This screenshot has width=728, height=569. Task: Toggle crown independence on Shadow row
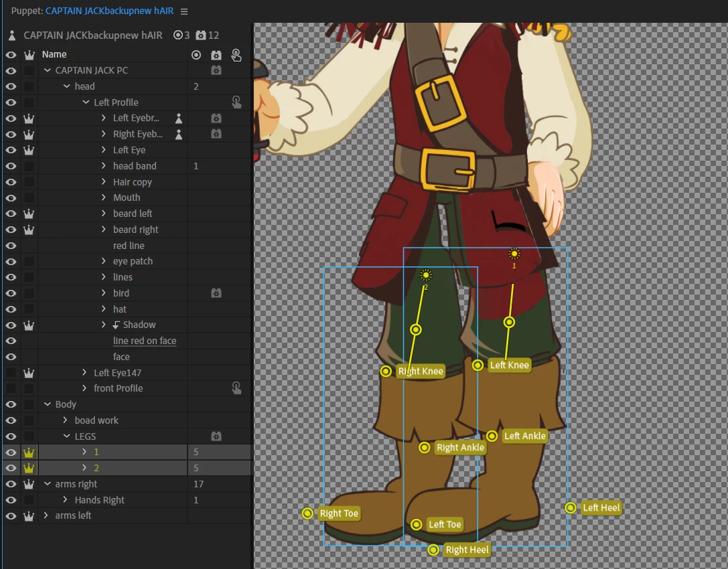pyautogui.click(x=29, y=325)
